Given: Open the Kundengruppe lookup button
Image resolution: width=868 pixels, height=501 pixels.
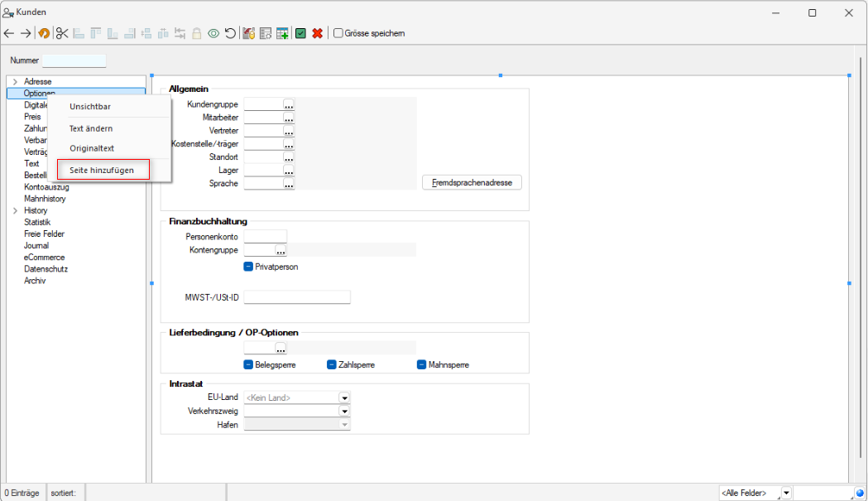Looking at the screenshot, I should tap(289, 104).
